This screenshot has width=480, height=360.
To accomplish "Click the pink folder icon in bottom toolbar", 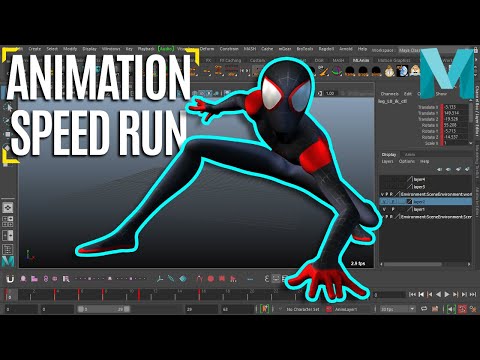I will pos(34,279).
